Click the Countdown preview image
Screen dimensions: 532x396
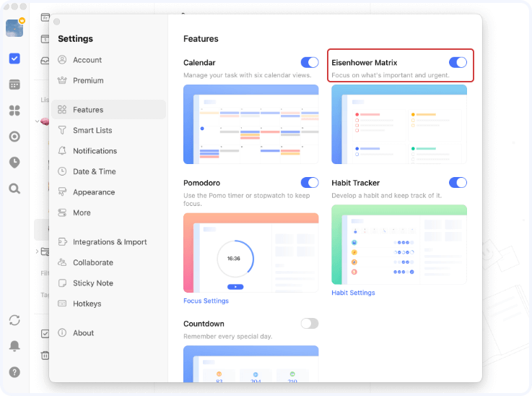coord(250,363)
